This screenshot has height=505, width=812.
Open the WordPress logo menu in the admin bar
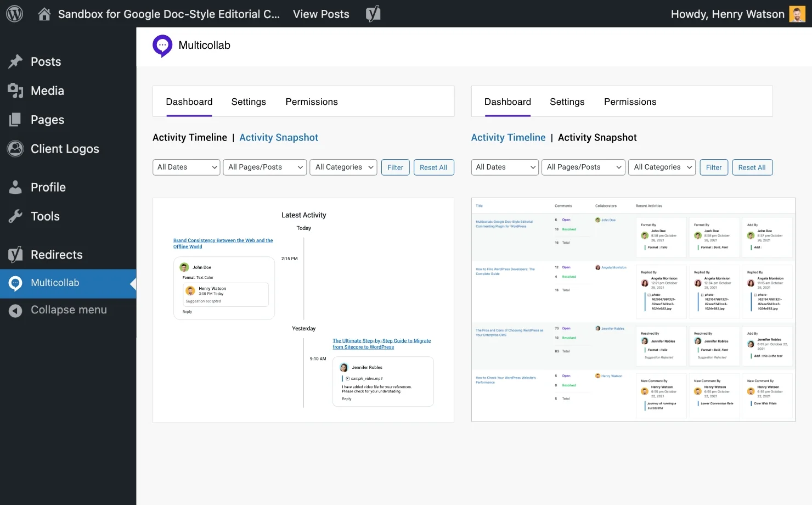[x=14, y=14]
